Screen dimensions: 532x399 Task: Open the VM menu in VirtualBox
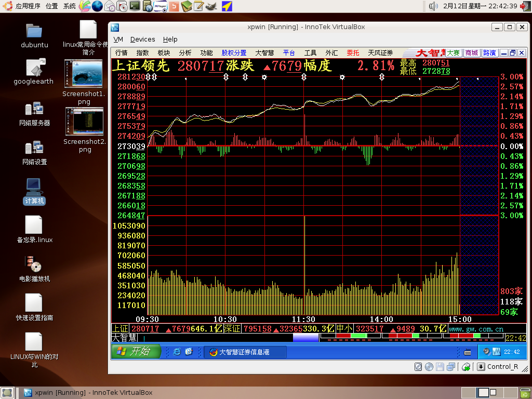coord(118,39)
